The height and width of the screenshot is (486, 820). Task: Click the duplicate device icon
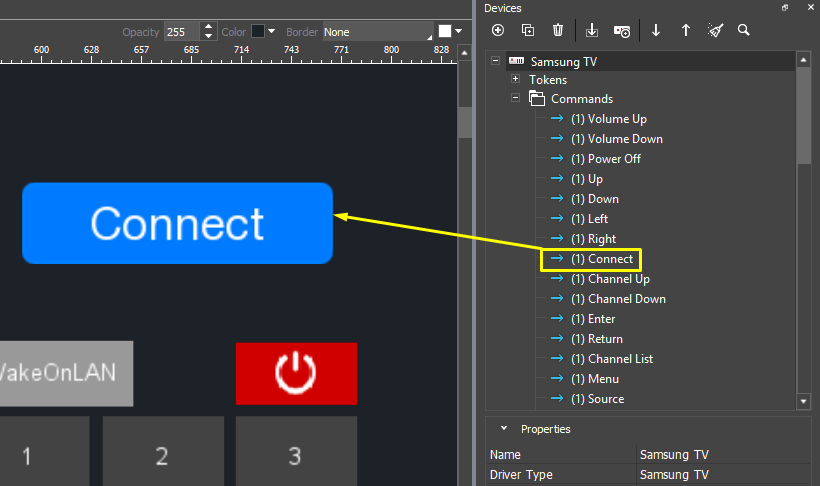528,30
